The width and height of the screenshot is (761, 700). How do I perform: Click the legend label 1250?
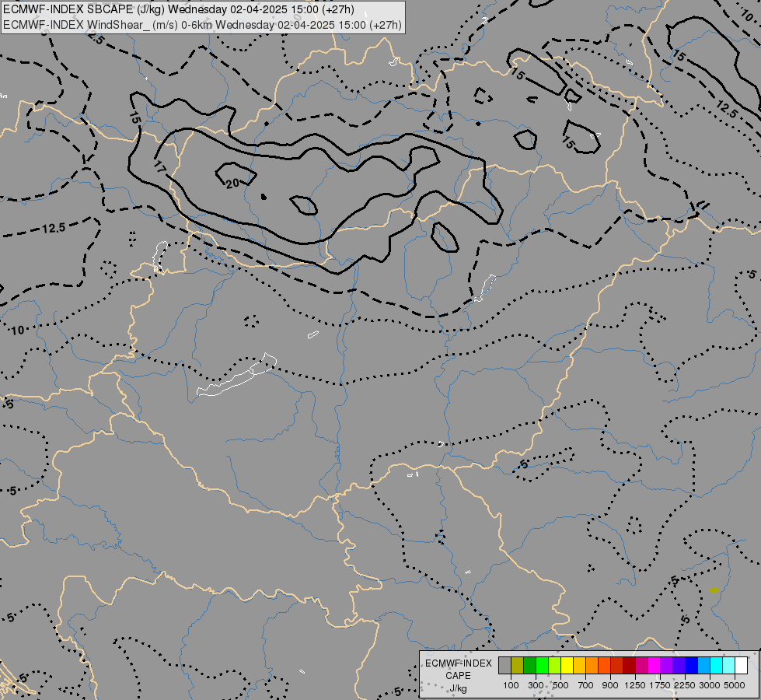[x=635, y=685]
